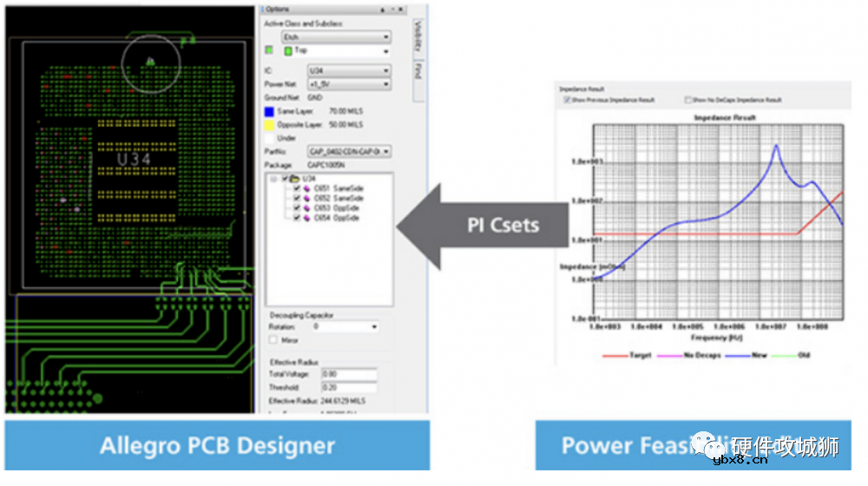This screenshot has width=868, height=486.
Task: Click the Options panel close icon
Action: 404,9
